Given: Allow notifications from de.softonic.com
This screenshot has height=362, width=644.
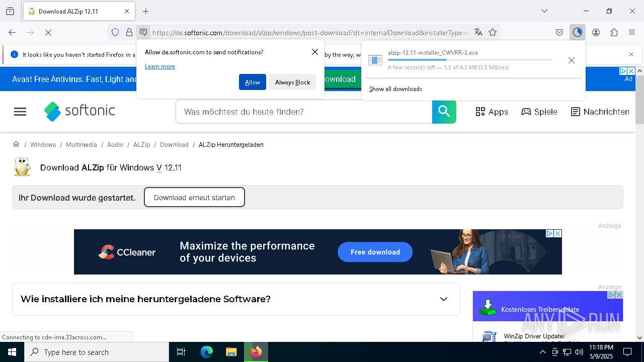Looking at the screenshot, I should (x=253, y=82).
